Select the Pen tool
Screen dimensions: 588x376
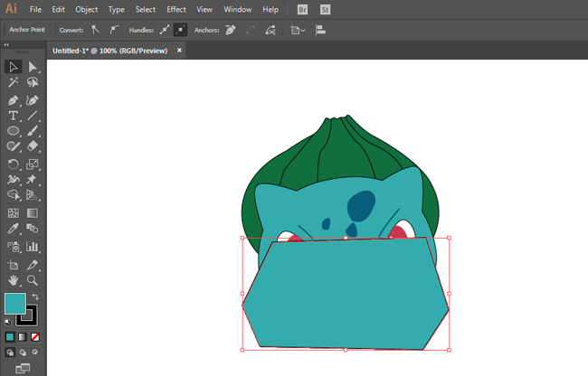[14, 99]
